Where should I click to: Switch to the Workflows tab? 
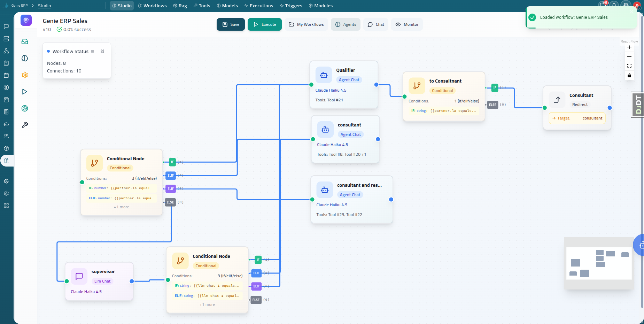(152, 5)
